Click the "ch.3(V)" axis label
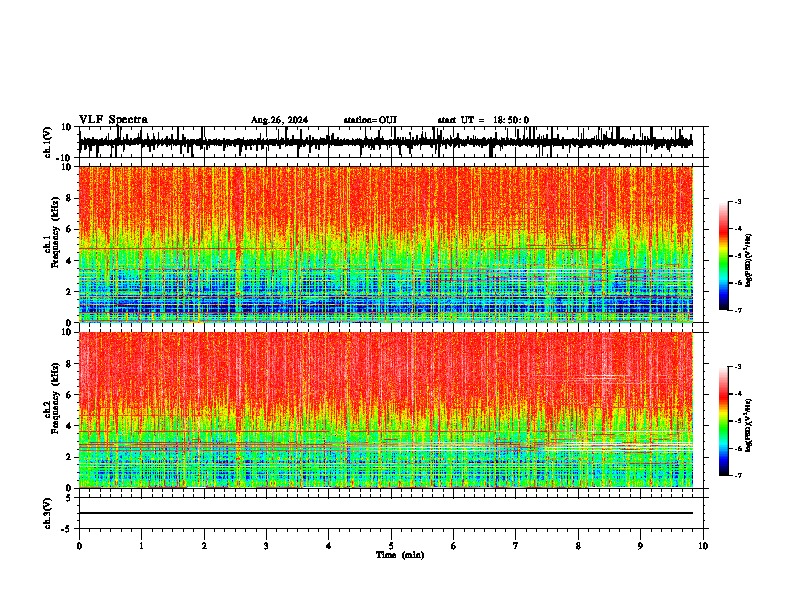Viewport: 792px width, 612px height. tap(48, 513)
